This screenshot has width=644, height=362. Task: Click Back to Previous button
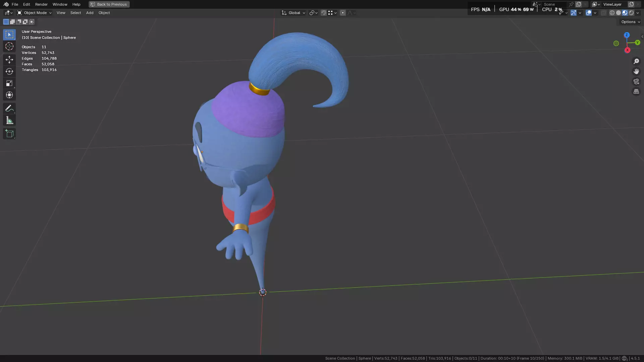[109, 4]
